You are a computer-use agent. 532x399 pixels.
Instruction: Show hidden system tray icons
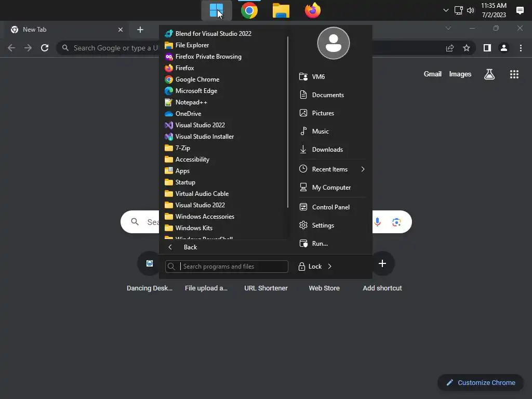[x=446, y=10]
